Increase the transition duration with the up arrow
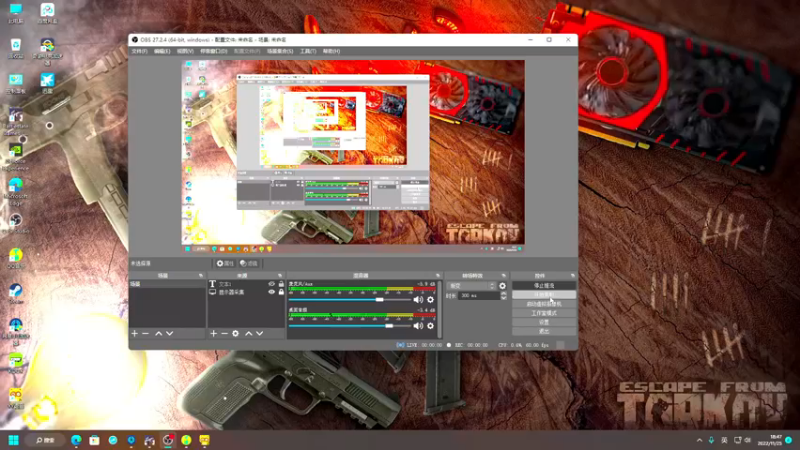 point(504,293)
